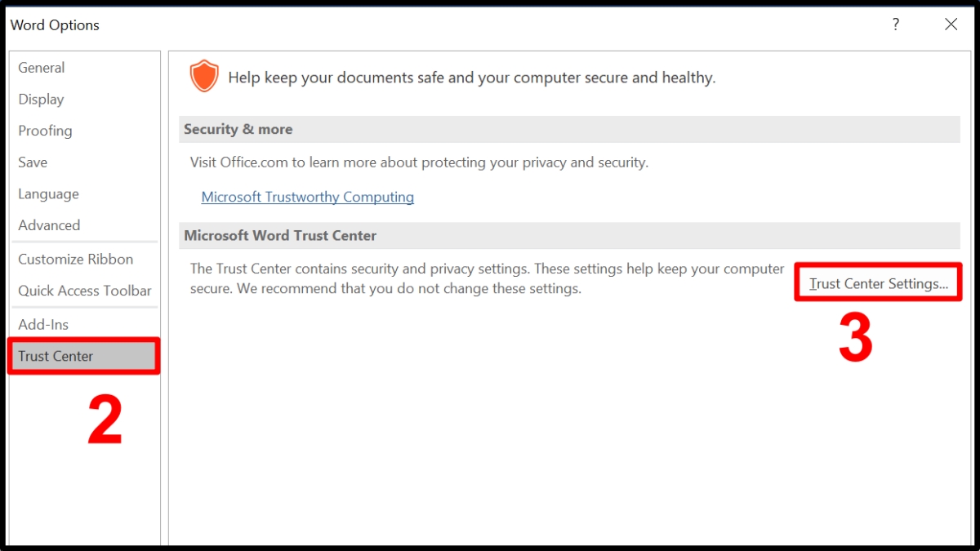Open the Microsoft Trustworthy Computing link
This screenshot has height=551, width=980.
(307, 197)
